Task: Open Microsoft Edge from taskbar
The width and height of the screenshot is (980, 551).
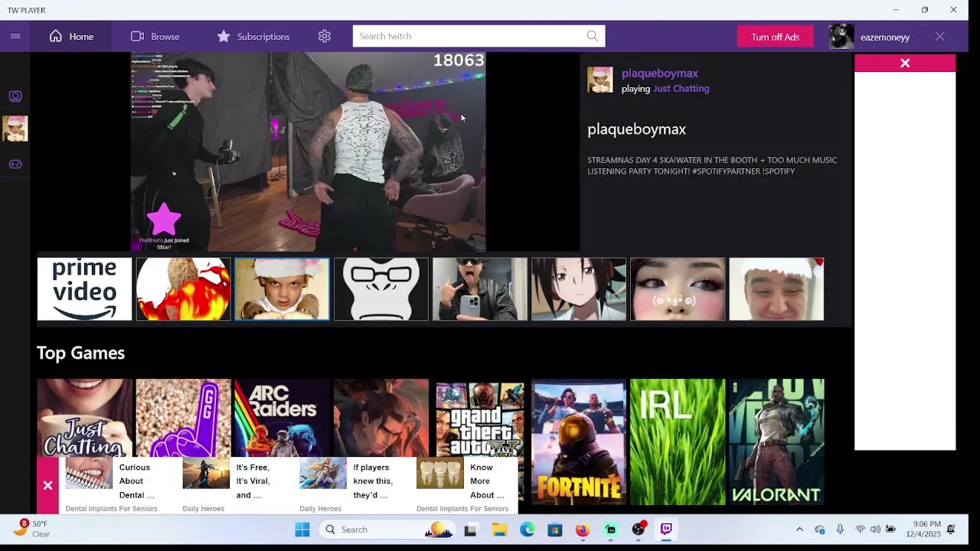Action: (528, 530)
